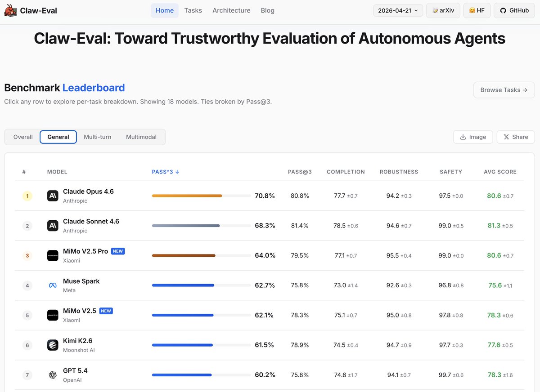Screen dimensions: 540x392
Task: Select the General leaderboard tab
Action: coord(58,137)
